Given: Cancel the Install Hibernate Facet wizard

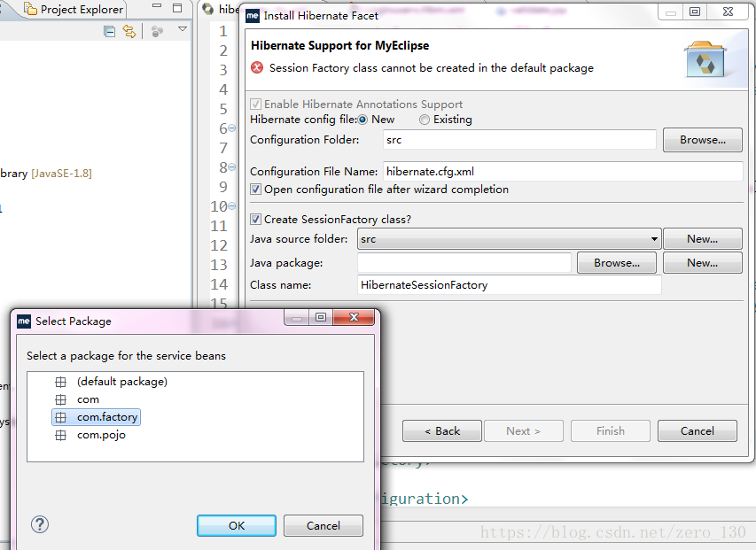Looking at the screenshot, I should coord(698,431).
